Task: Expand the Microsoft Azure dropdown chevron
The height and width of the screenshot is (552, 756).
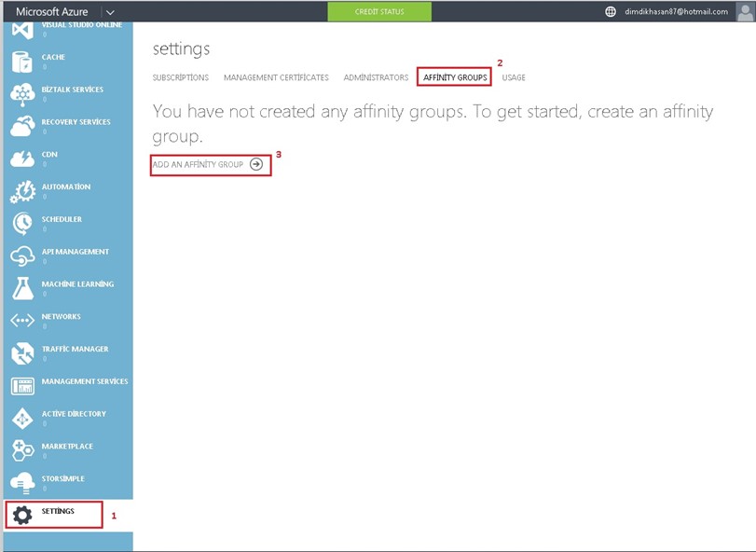Action: tap(110, 11)
